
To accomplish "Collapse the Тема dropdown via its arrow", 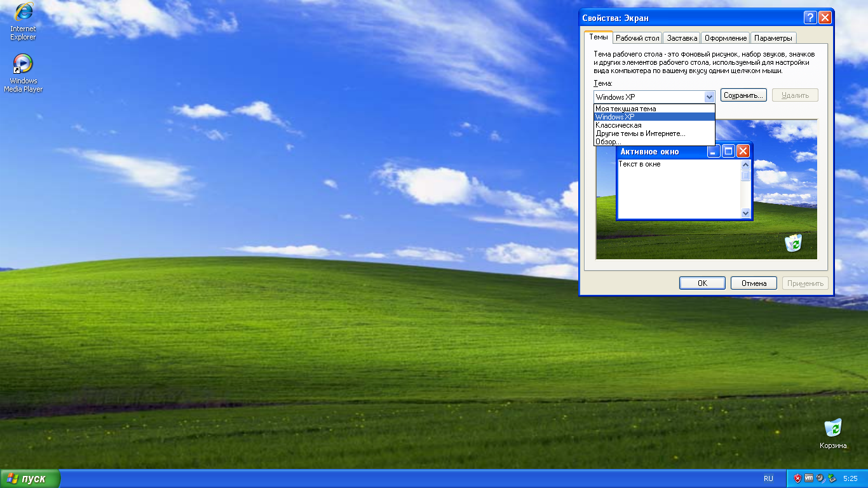I will [x=709, y=97].
